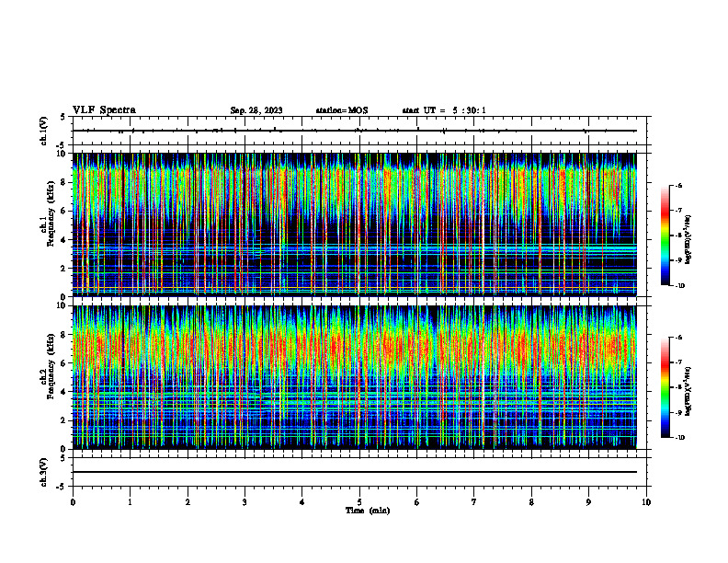Select the lower color bar's log(PSD) label
The height and width of the screenshot is (563, 728).
(688, 391)
